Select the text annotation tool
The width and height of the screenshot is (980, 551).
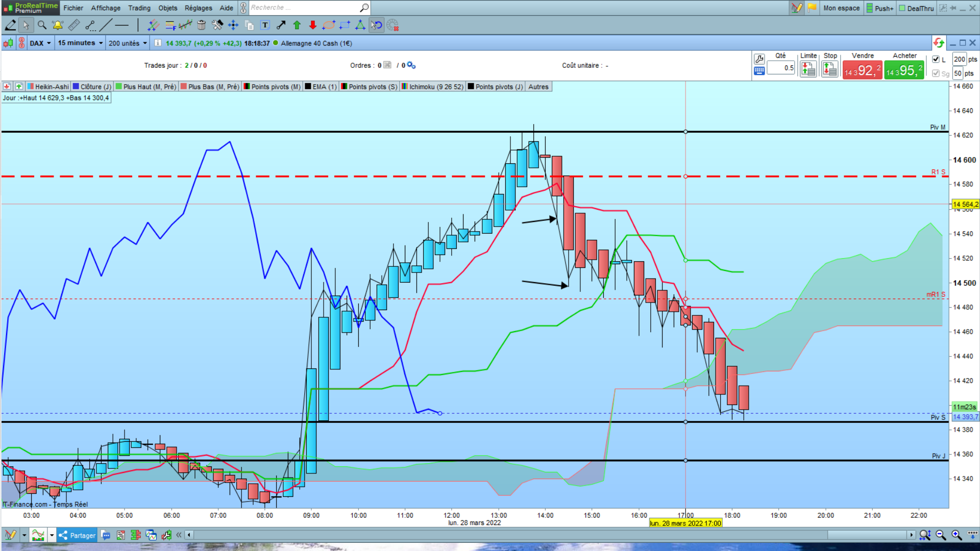265,25
